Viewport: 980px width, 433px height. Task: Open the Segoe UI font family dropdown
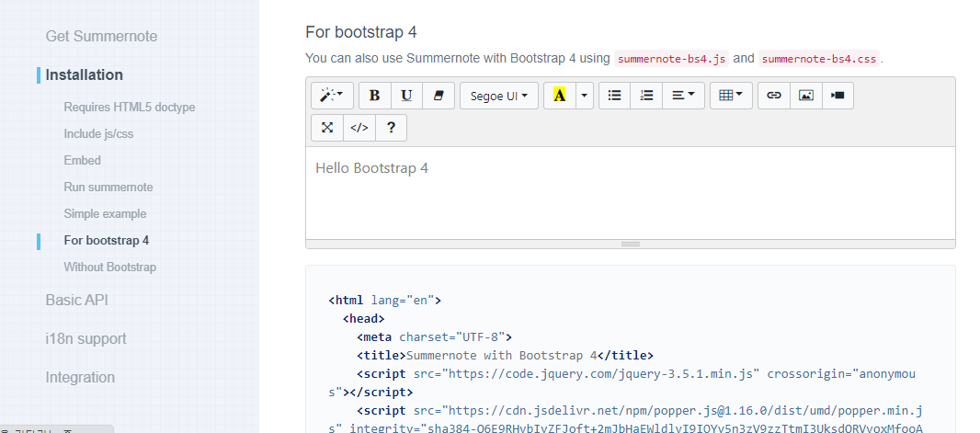(x=499, y=96)
